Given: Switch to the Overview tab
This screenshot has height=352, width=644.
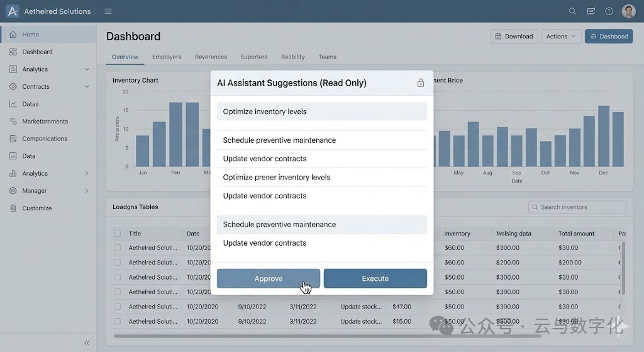Looking at the screenshot, I should pyautogui.click(x=125, y=57).
